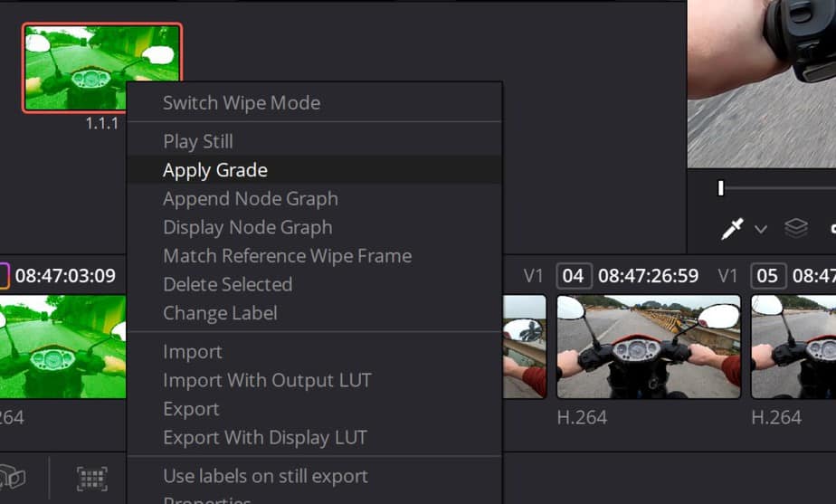This screenshot has height=504, width=836.
Task: Toggle Use labels on still export
Action: pos(315,476)
